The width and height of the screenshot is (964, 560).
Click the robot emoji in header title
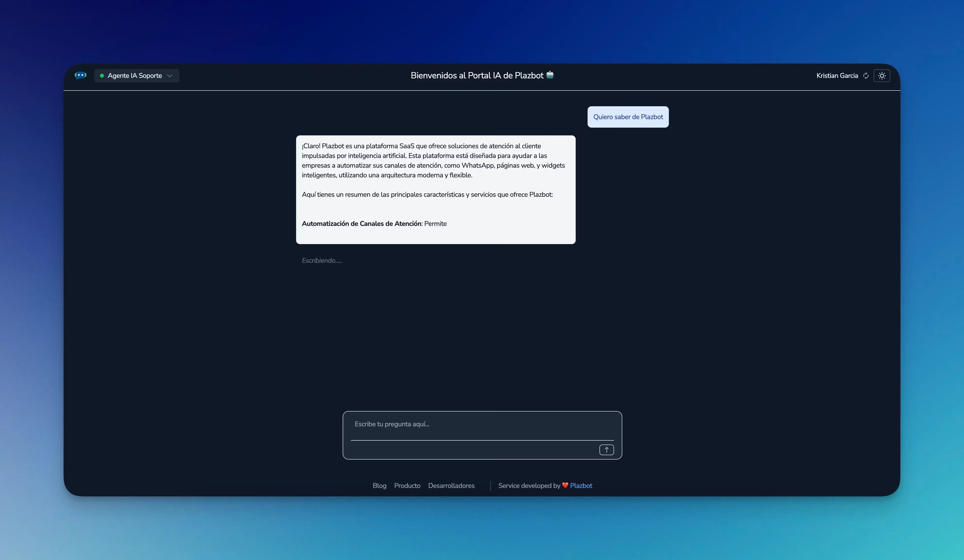point(550,75)
